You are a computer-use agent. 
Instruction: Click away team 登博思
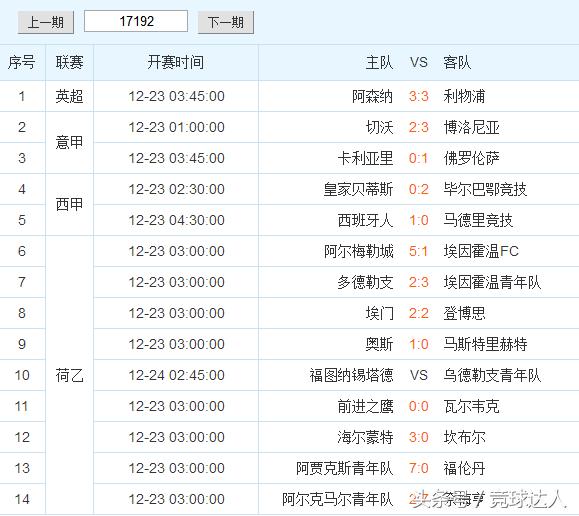(464, 314)
